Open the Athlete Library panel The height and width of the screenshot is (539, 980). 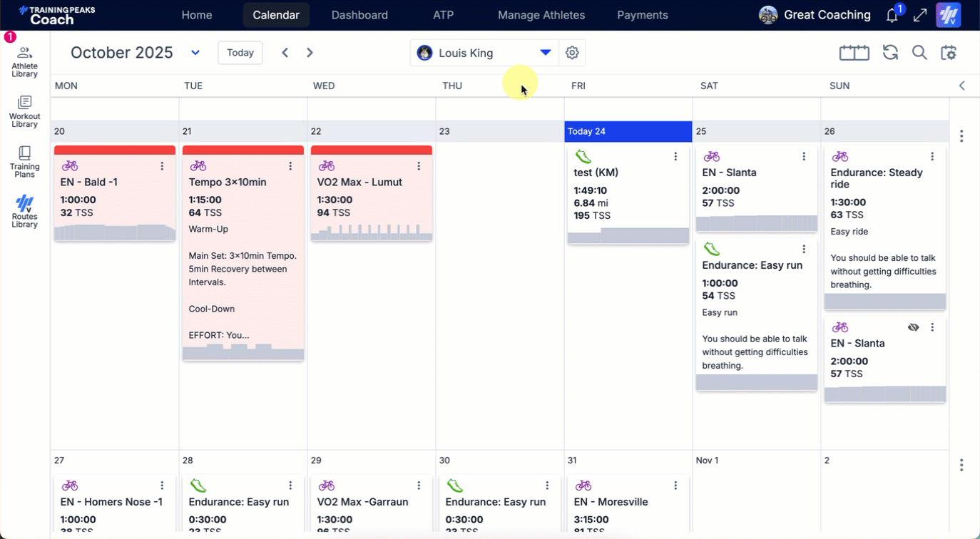24,61
